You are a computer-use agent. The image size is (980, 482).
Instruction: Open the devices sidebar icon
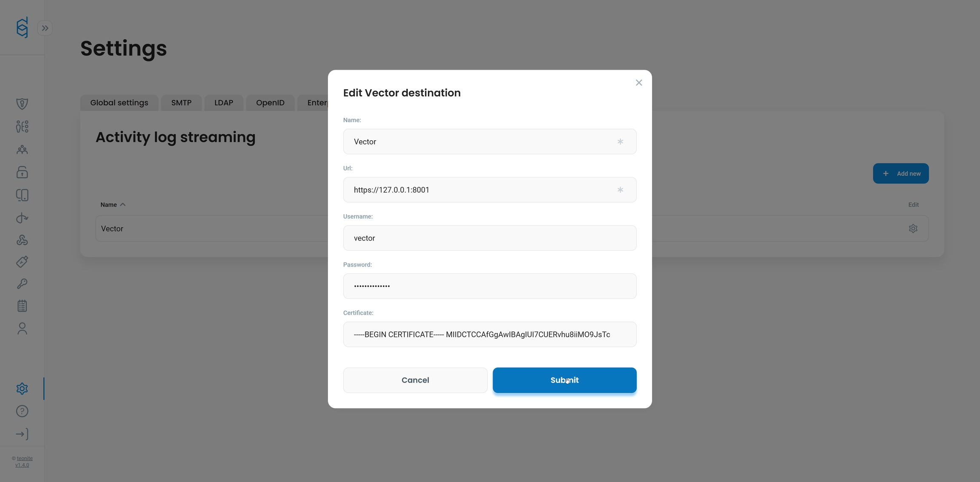click(x=22, y=195)
